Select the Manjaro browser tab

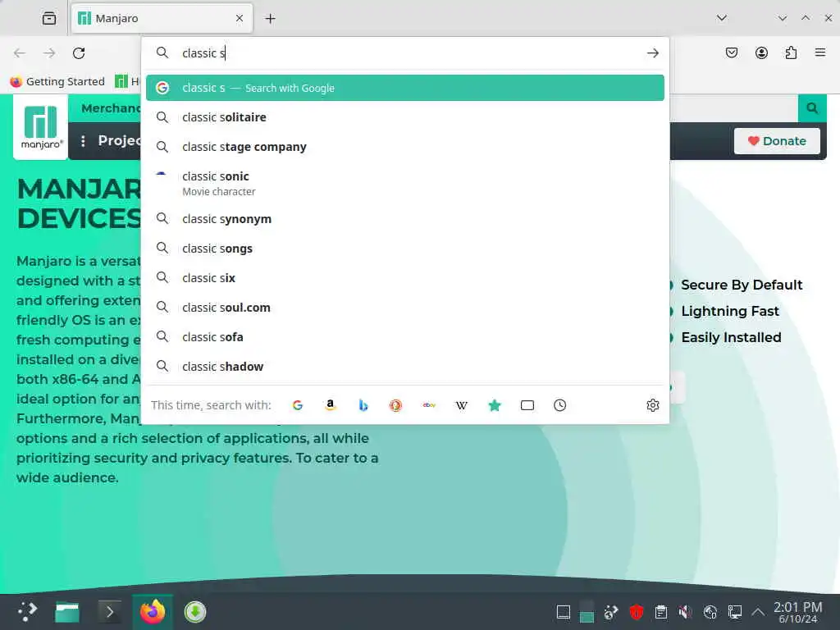click(x=162, y=18)
